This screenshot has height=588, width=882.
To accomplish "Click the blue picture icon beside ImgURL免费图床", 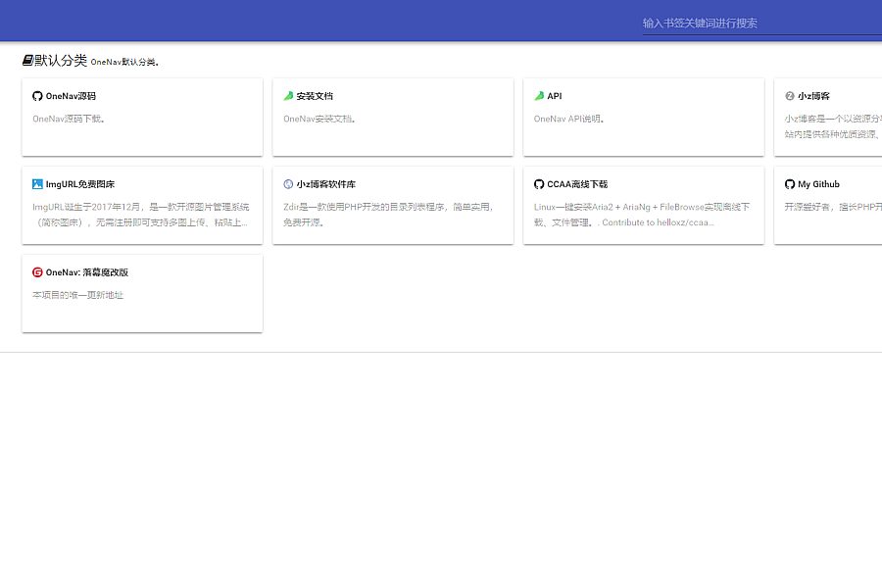I will pyautogui.click(x=37, y=184).
